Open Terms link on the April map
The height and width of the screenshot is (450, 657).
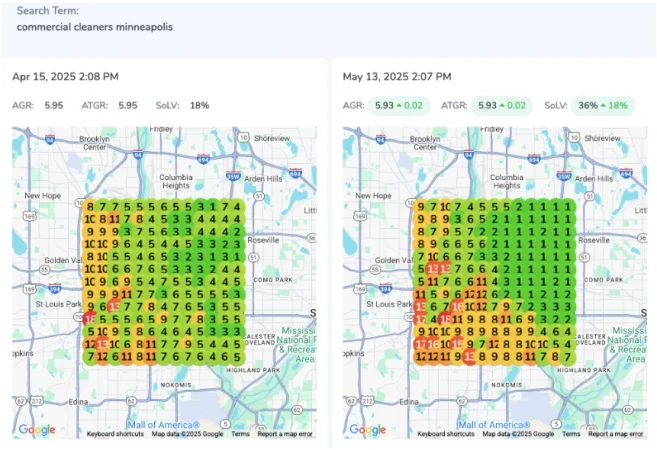[x=241, y=434]
